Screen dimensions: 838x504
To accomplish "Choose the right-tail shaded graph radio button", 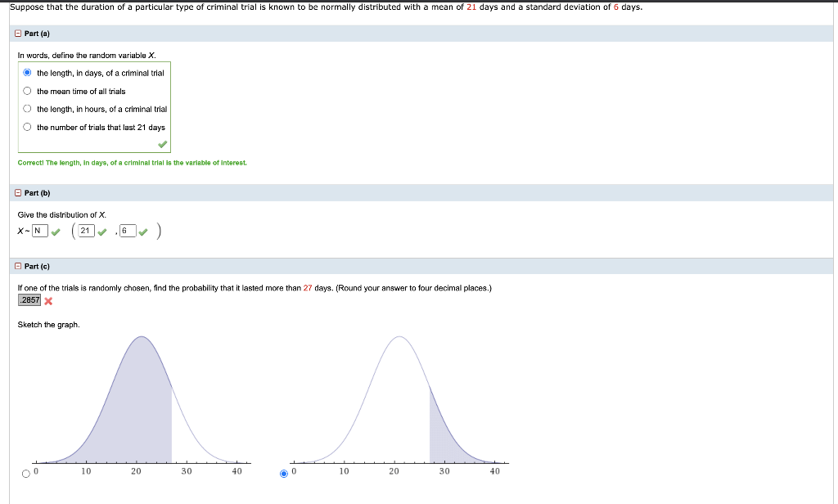I will click(284, 474).
